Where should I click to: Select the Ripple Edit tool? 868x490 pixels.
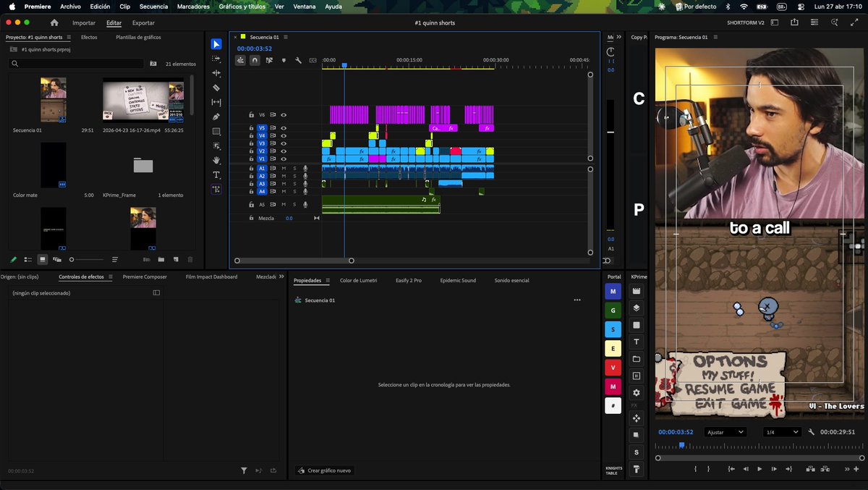(x=216, y=73)
